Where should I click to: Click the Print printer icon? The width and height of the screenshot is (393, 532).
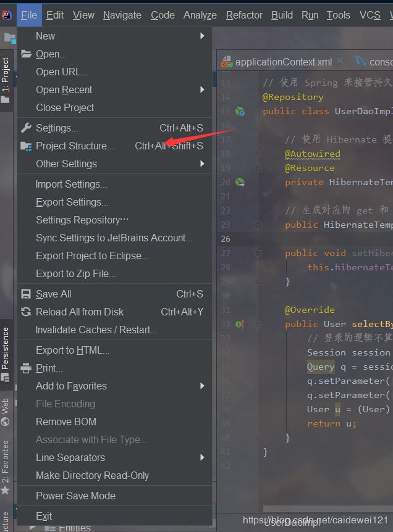(x=26, y=368)
